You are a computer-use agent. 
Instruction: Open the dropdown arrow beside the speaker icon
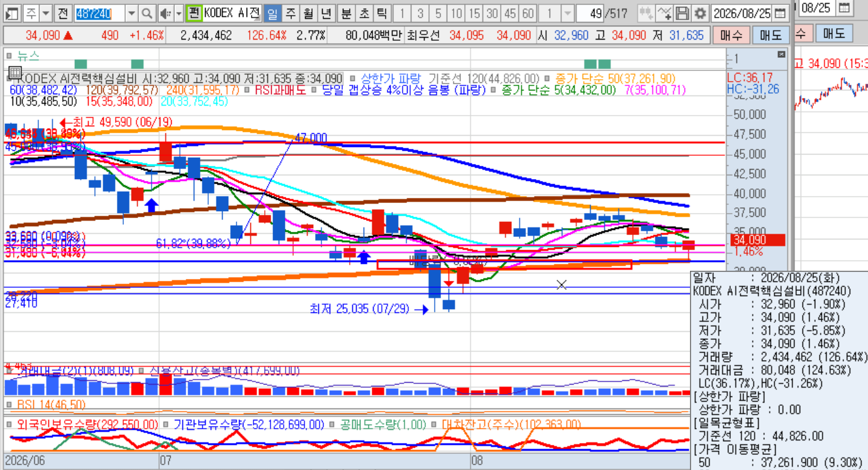[179, 13]
